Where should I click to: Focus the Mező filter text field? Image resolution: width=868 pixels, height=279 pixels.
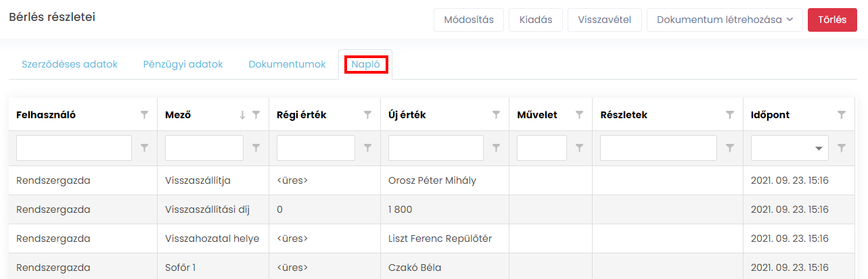click(x=204, y=148)
